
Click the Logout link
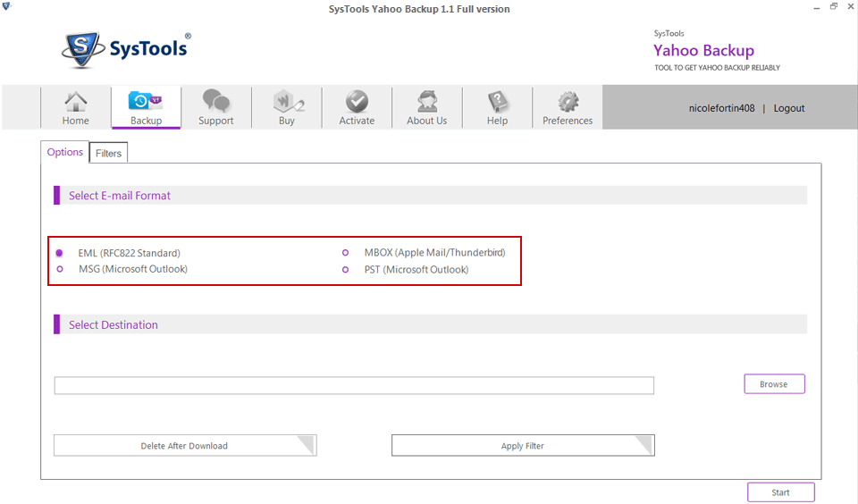coord(788,108)
